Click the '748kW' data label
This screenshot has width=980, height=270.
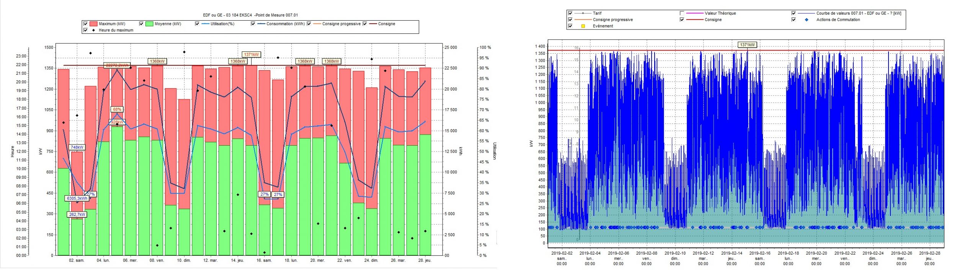(x=77, y=147)
